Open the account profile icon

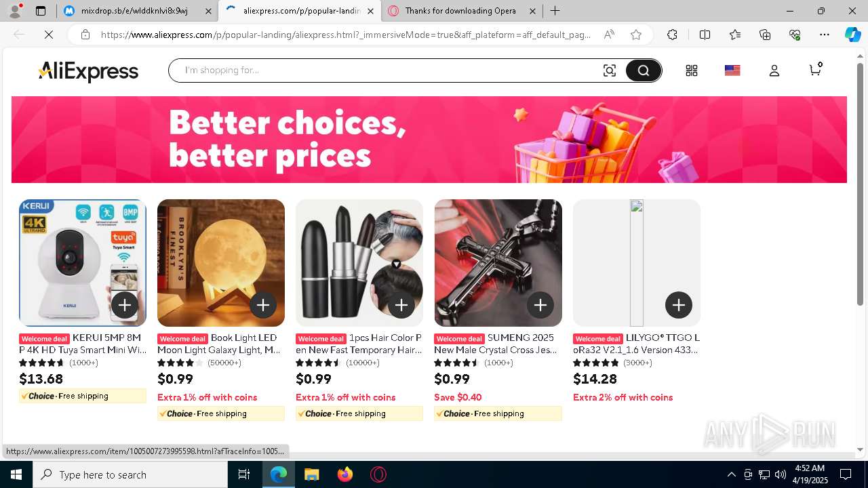[774, 70]
